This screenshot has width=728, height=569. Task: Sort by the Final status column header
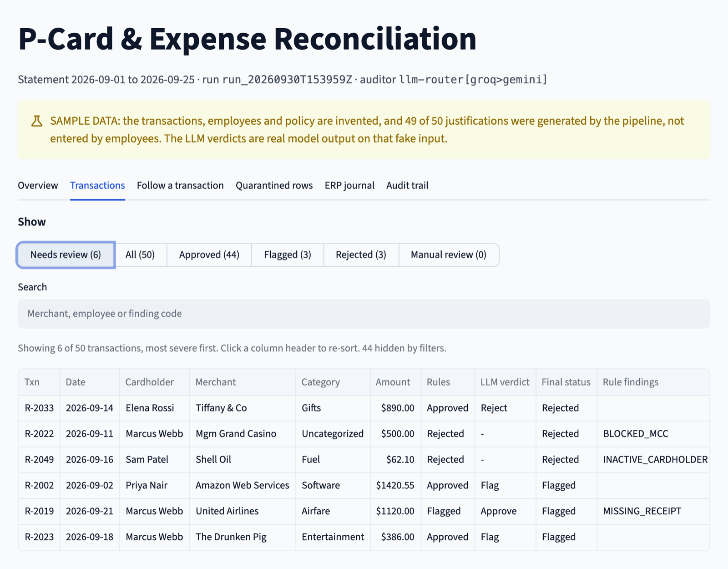point(566,382)
